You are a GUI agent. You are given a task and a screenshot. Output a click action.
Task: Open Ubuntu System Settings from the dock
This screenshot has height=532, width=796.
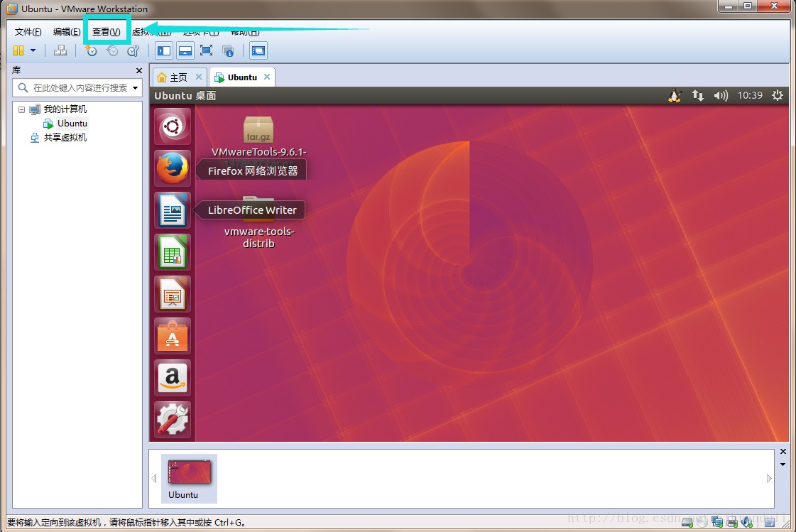tap(172, 420)
